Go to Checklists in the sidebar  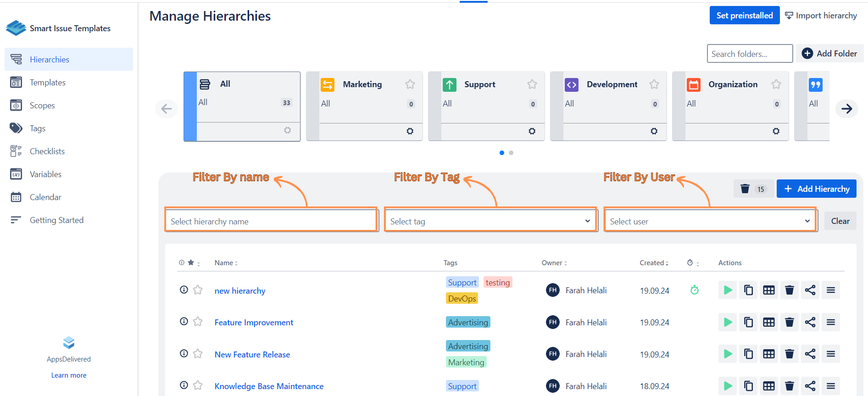47,151
